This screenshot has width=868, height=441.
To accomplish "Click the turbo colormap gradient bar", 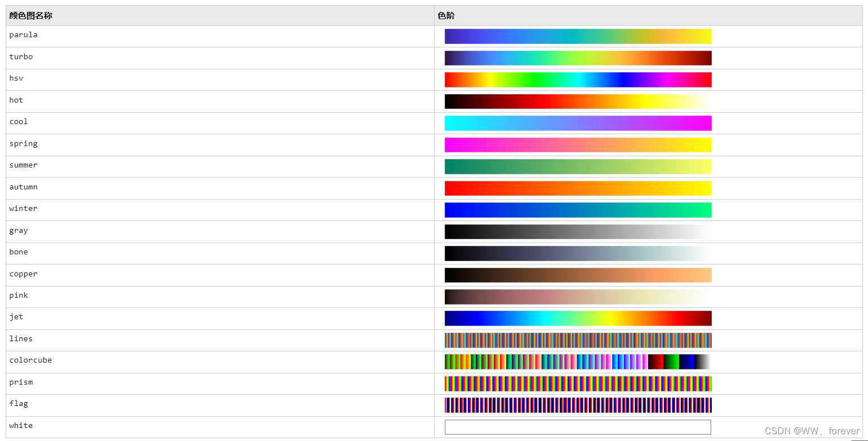I will point(578,58).
